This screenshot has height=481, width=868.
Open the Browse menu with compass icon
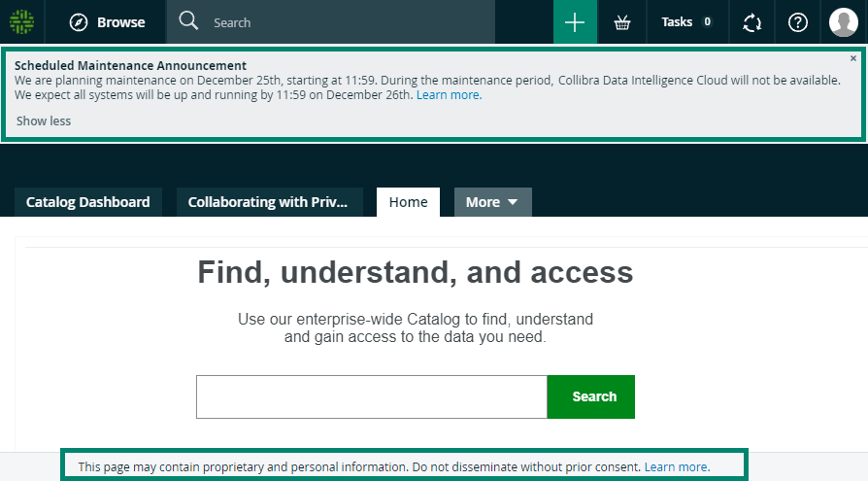(107, 22)
